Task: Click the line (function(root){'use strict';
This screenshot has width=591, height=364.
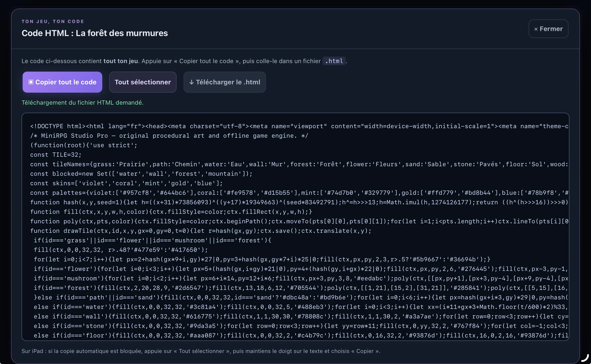Action: click(x=84, y=145)
